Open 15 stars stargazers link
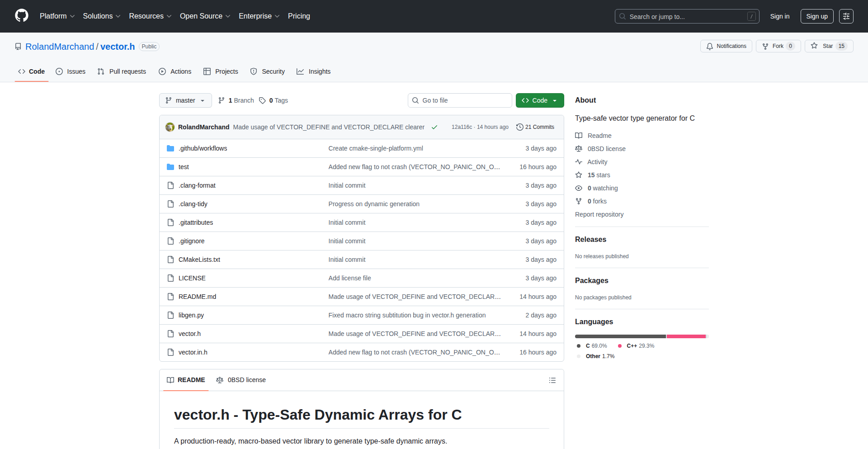 point(593,175)
